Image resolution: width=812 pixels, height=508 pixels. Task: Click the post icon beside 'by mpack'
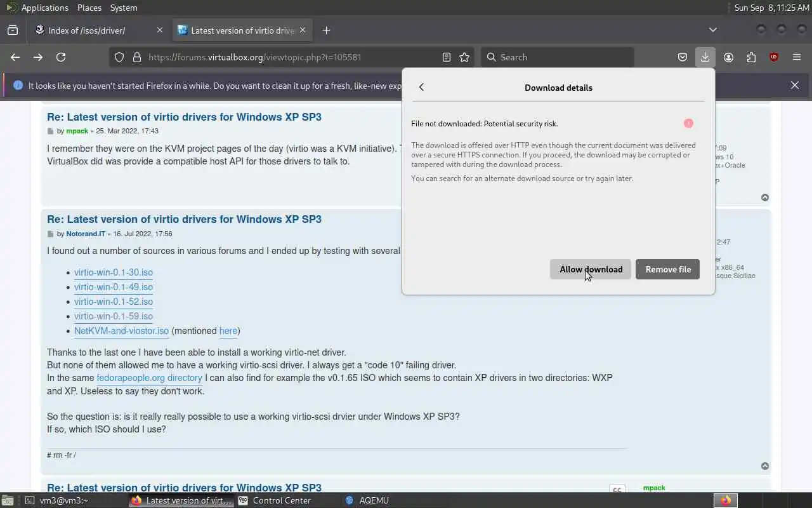click(x=51, y=131)
